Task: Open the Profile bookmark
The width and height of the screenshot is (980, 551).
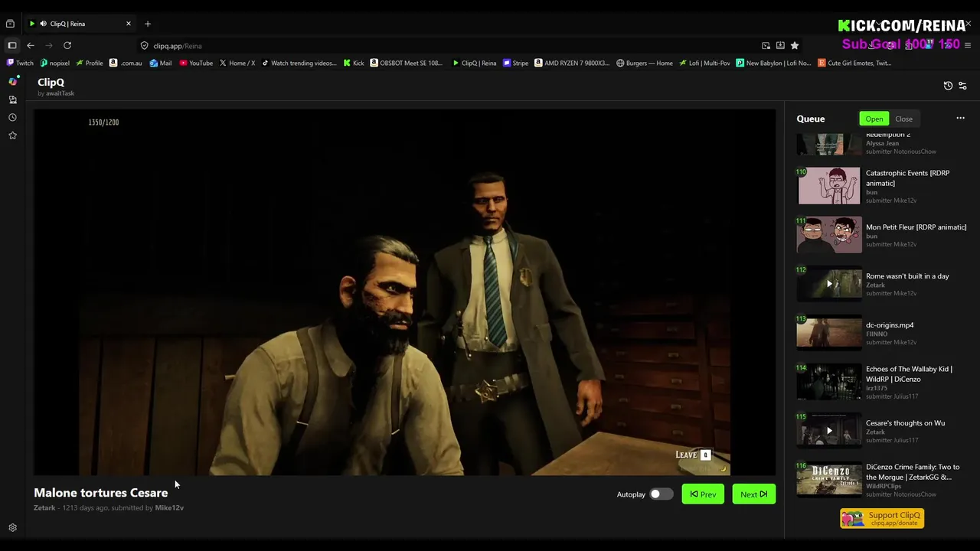Action: coord(90,64)
